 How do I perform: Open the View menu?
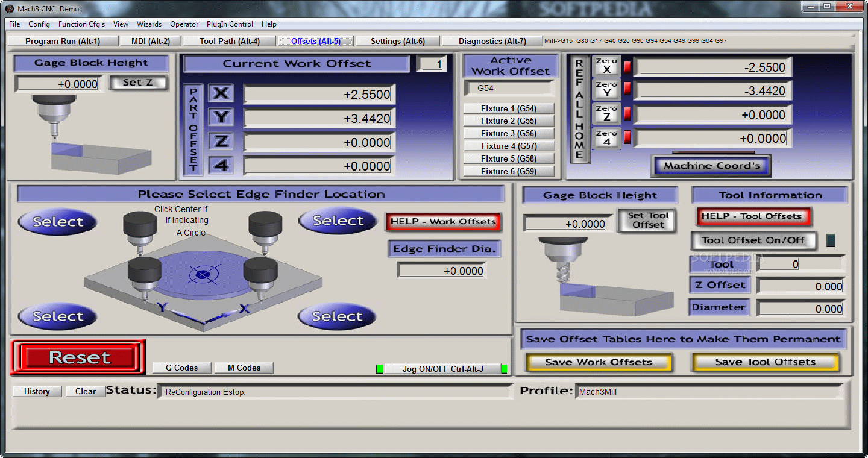point(121,24)
